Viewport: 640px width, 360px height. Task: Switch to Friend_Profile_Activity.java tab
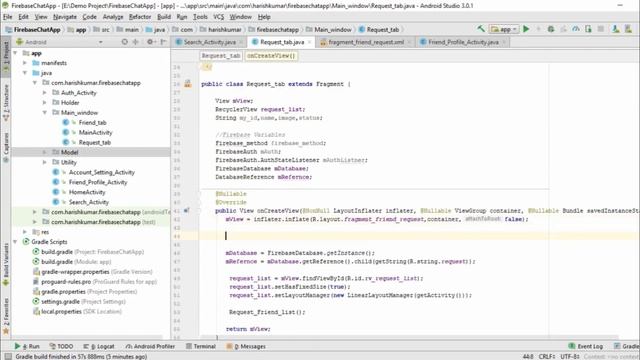(463, 42)
